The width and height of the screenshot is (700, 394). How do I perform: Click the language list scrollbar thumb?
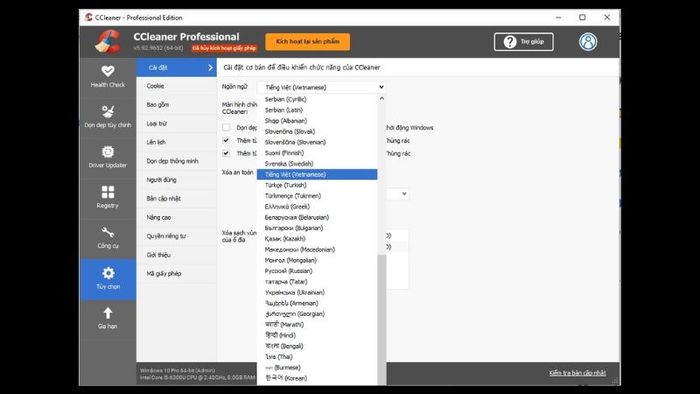382,319
